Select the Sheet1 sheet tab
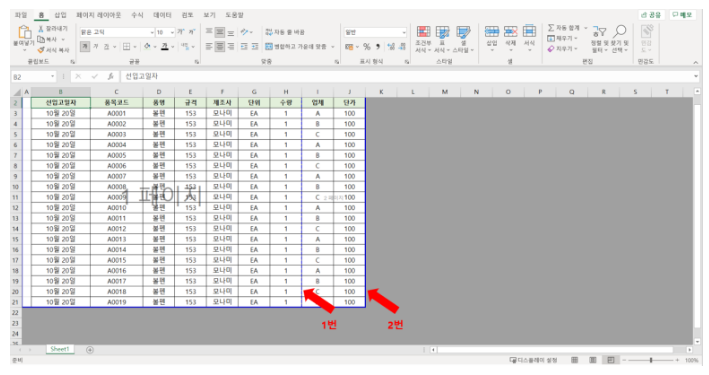Viewport: 709px width, 375px height. coord(60,349)
